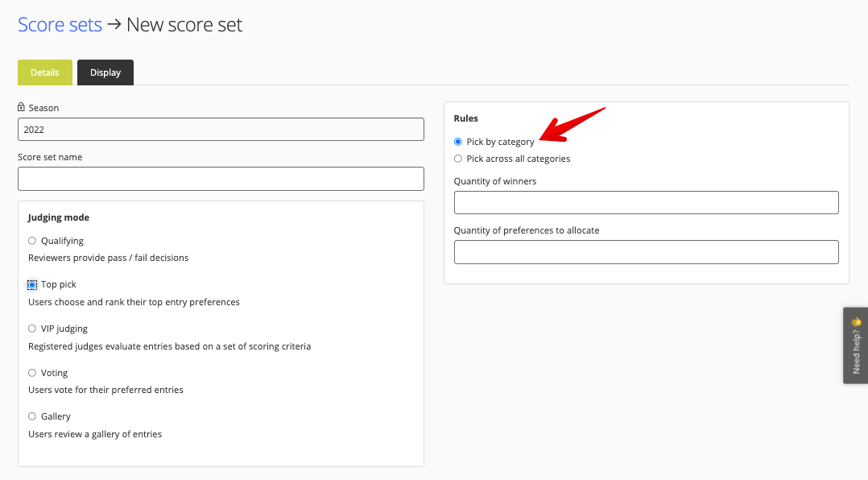Open the Need help? side tab
868x480 pixels.
856,346
